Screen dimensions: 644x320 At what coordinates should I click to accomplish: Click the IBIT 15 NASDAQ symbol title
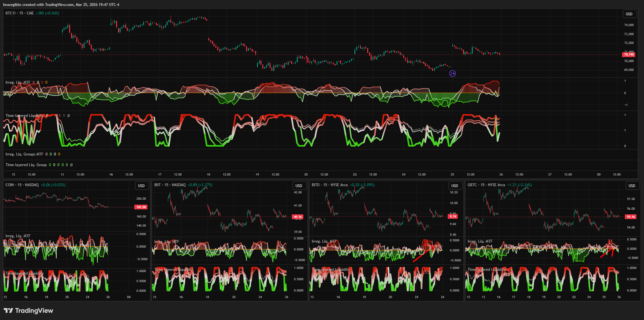pos(170,185)
